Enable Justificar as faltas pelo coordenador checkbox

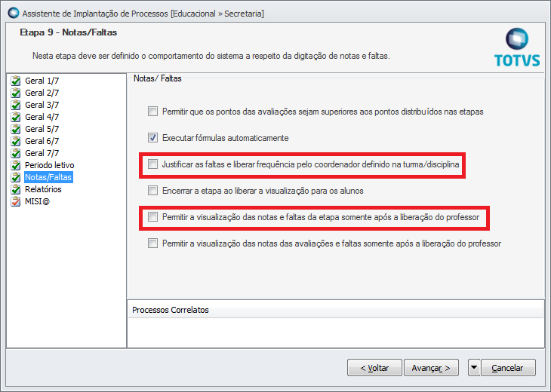point(152,164)
